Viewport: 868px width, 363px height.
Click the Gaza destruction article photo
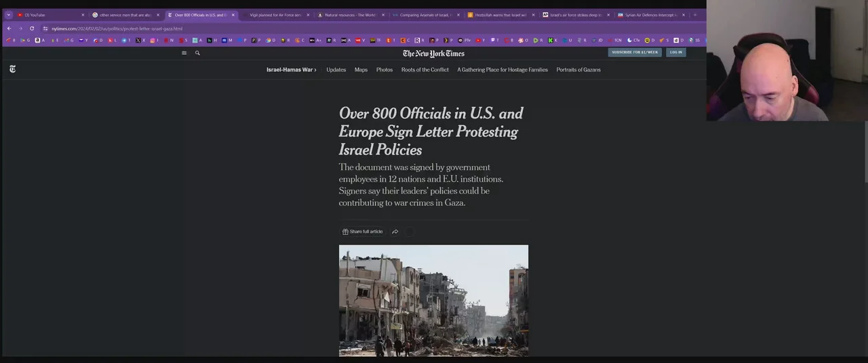click(433, 300)
